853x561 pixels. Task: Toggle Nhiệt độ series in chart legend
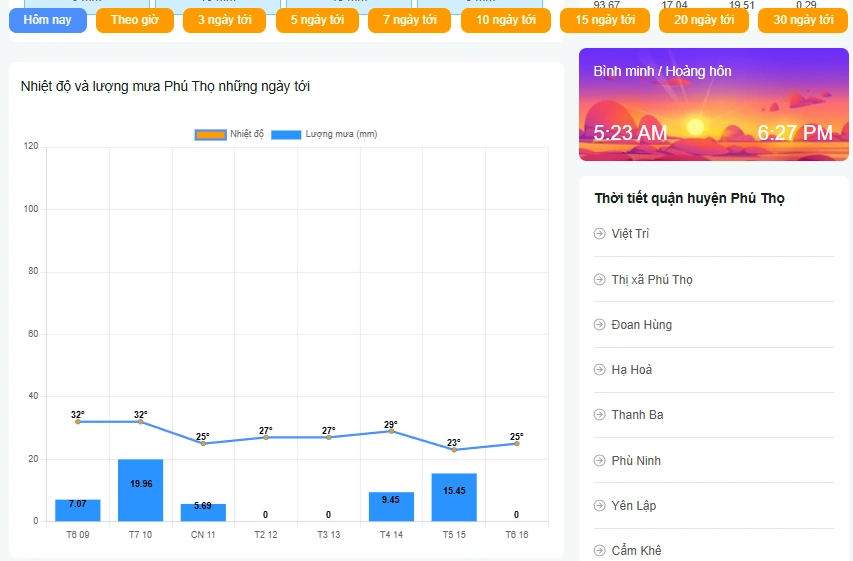pyautogui.click(x=230, y=134)
